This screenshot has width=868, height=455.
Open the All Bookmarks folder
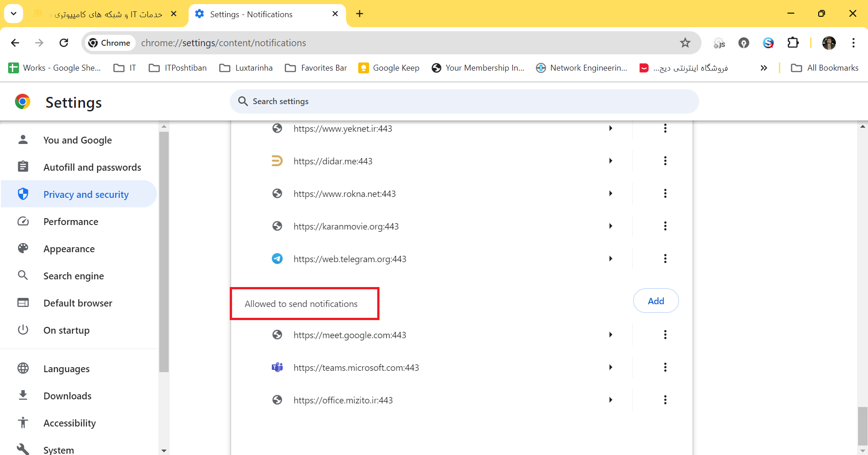825,68
